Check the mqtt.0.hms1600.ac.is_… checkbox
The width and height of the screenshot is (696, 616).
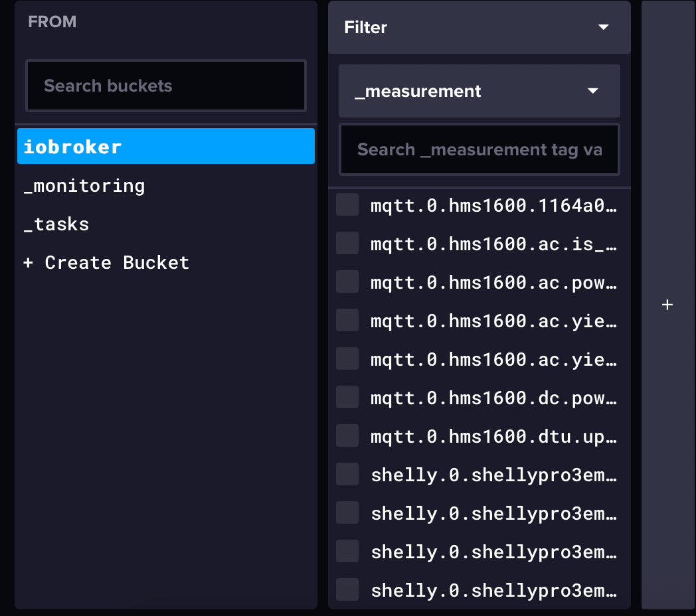347,243
